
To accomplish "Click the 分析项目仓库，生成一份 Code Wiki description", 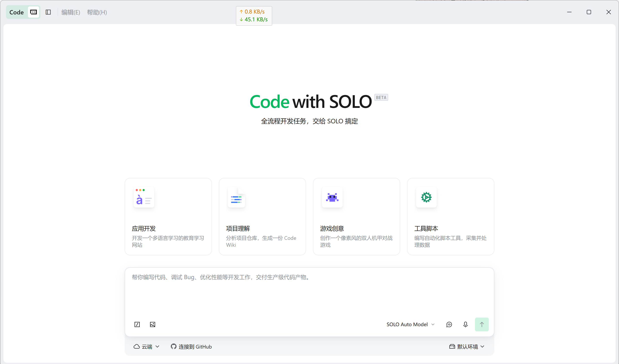I will (261, 242).
